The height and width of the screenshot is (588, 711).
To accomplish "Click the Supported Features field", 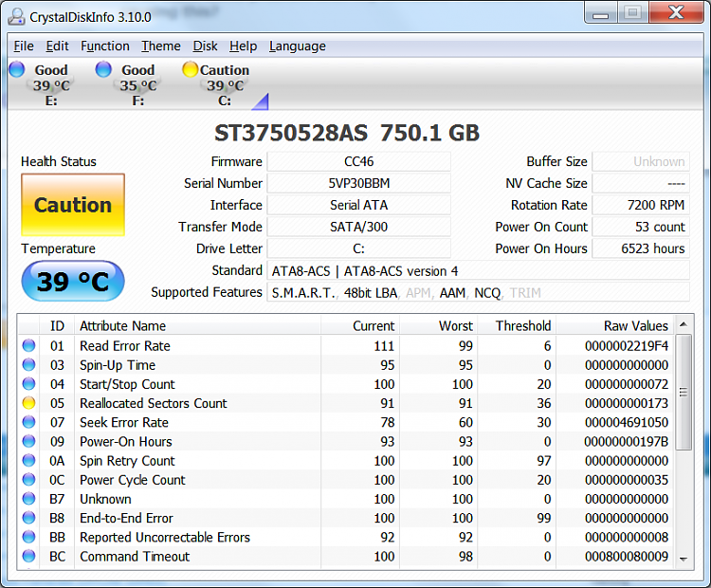I will pyautogui.click(x=479, y=293).
